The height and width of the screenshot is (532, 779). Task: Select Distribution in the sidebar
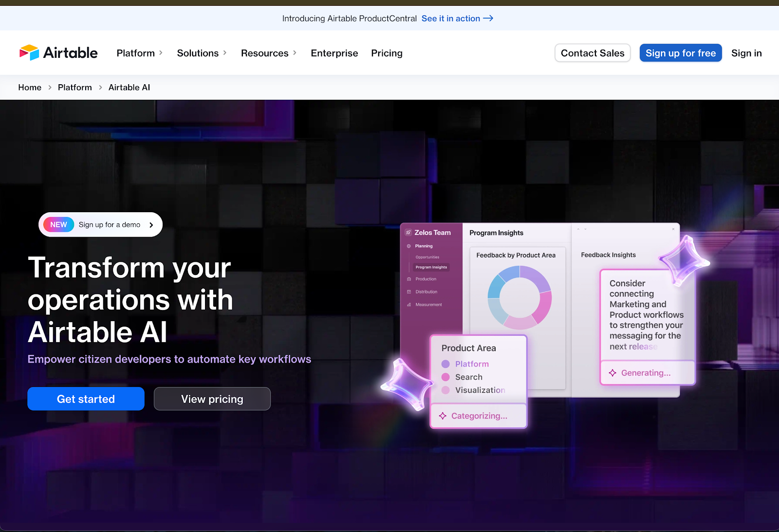click(x=427, y=292)
